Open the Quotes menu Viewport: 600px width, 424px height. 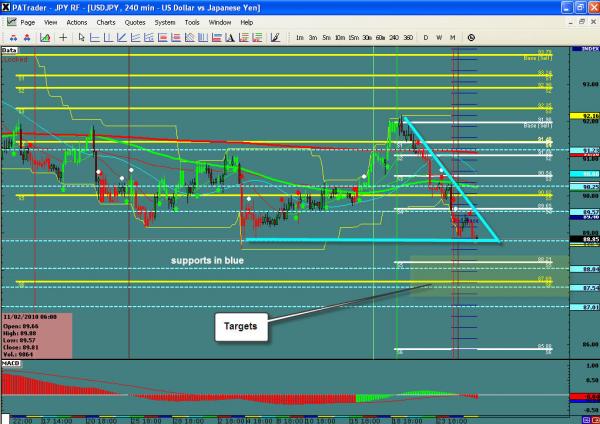pos(136,20)
